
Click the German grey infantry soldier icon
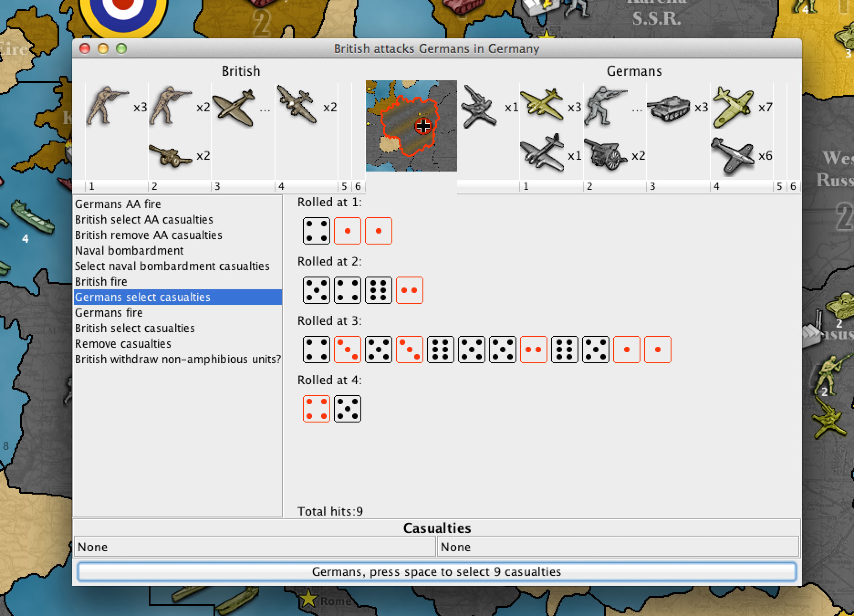pos(605,107)
